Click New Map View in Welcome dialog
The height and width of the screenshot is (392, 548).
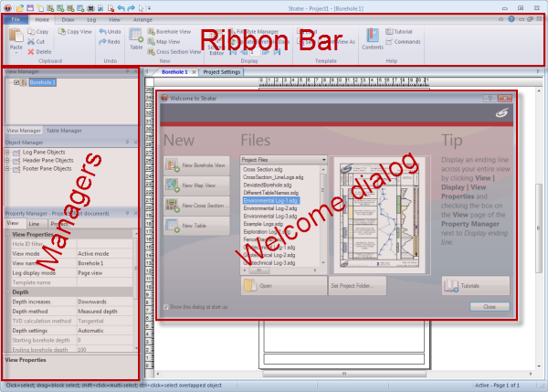click(196, 185)
